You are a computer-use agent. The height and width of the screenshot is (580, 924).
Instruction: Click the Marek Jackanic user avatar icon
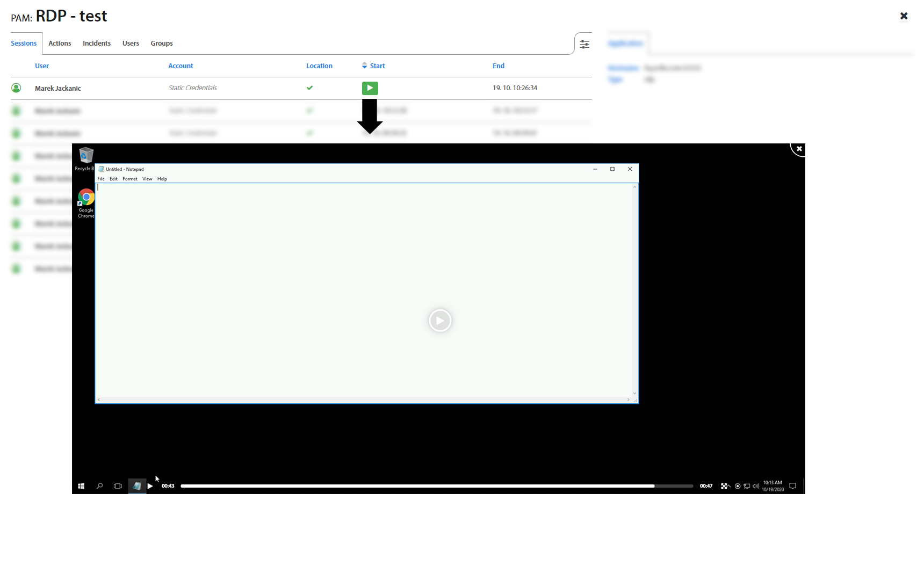click(17, 88)
